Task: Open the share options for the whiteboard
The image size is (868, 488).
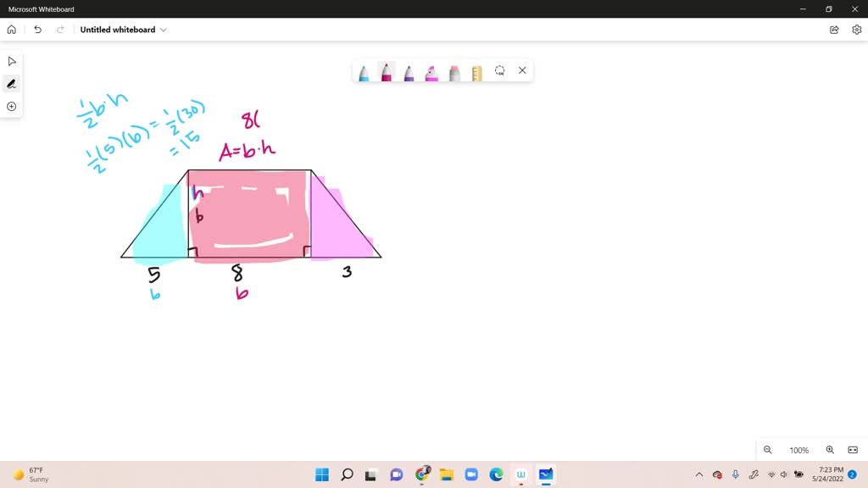Action: click(833, 29)
